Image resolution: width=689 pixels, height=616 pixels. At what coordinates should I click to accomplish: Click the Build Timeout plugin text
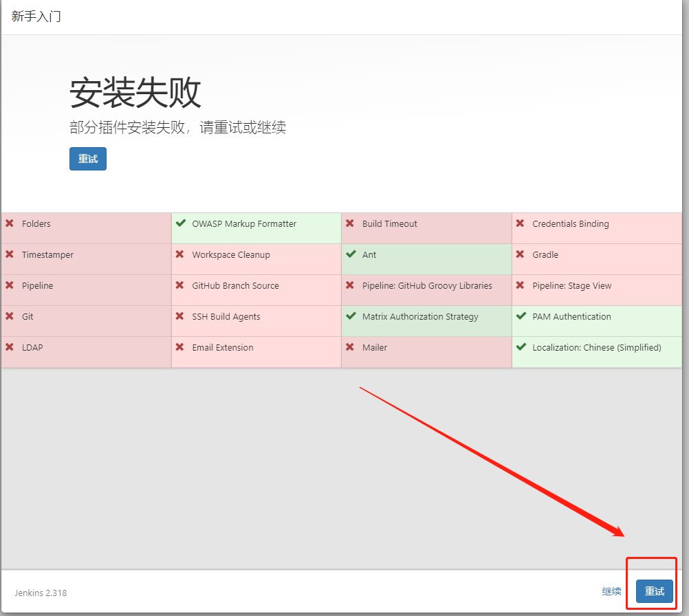(389, 223)
